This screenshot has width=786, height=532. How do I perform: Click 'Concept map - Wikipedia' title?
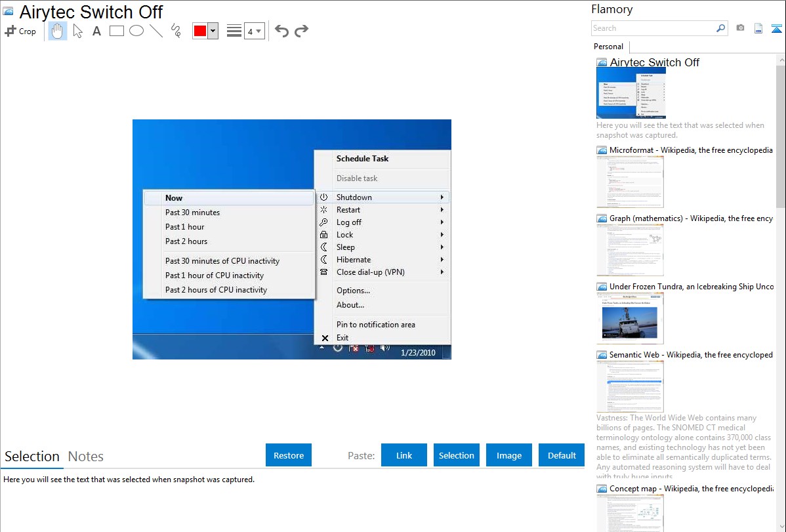[x=691, y=488]
